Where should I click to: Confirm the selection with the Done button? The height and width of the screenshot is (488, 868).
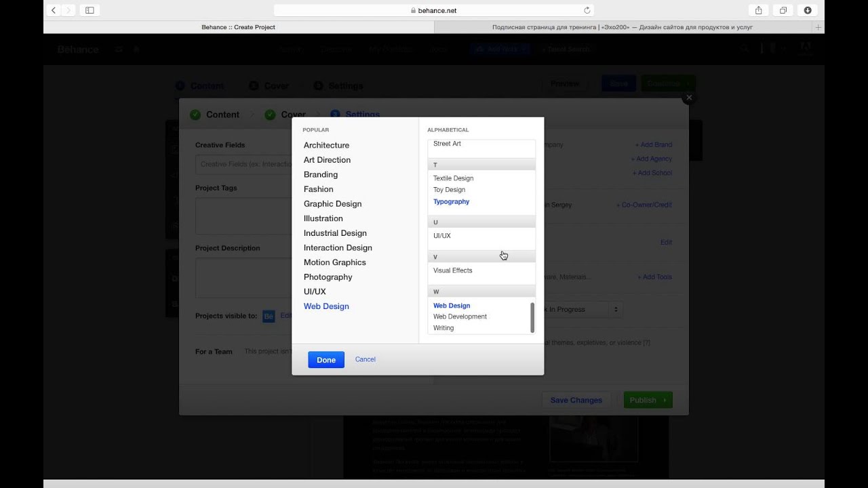(x=326, y=360)
